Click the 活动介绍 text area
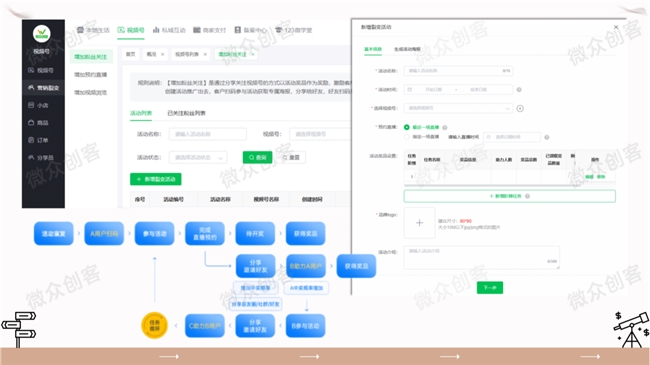Viewport: 650px width, 365px height. 482,258
